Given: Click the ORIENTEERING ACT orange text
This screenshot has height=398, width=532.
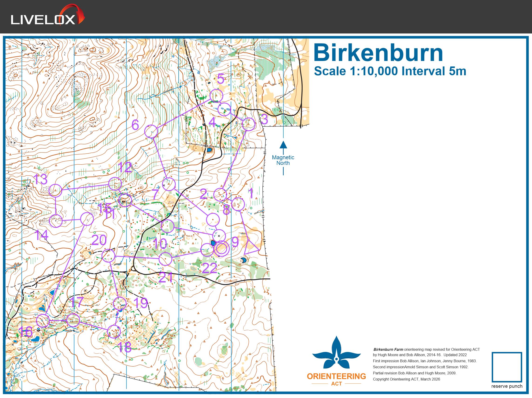Looking at the screenshot, I should (336, 376).
